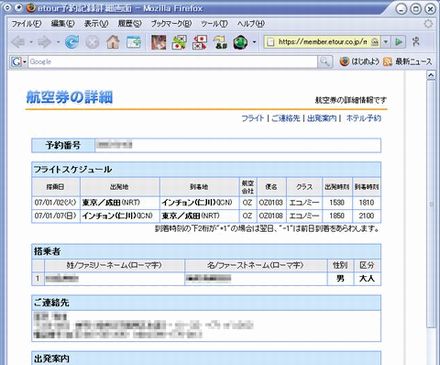
Task: Open the ヘルプ(H) menu
Action: click(251, 24)
